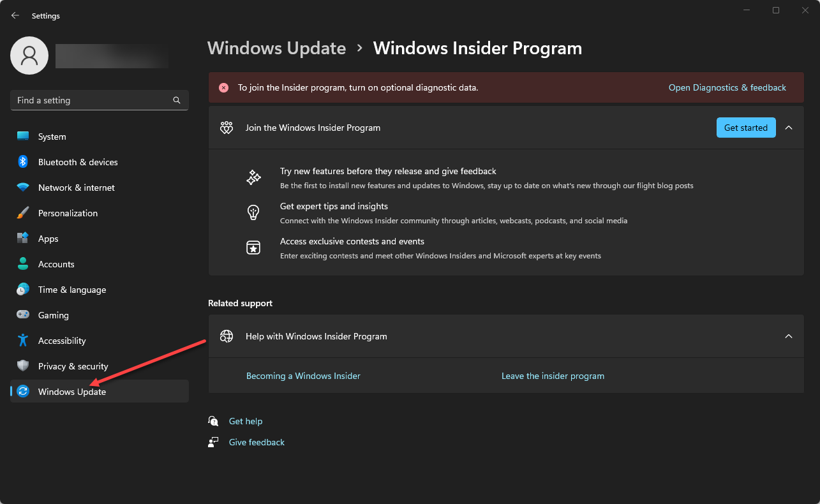
Task: Click the Get started button
Action: click(746, 128)
